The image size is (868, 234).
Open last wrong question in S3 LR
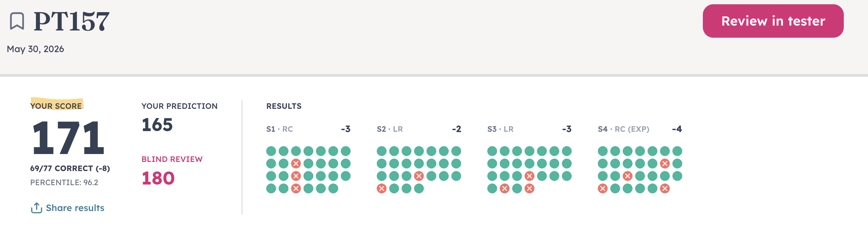pos(529,188)
